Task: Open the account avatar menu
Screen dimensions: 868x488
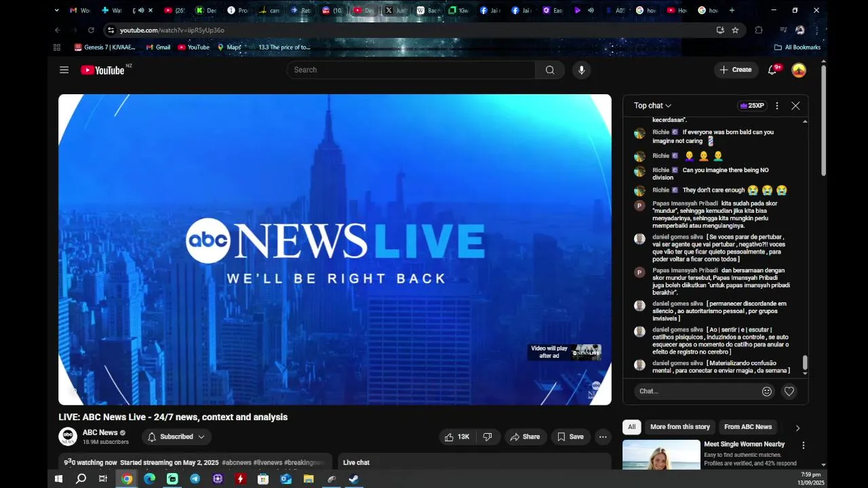Action: point(799,70)
